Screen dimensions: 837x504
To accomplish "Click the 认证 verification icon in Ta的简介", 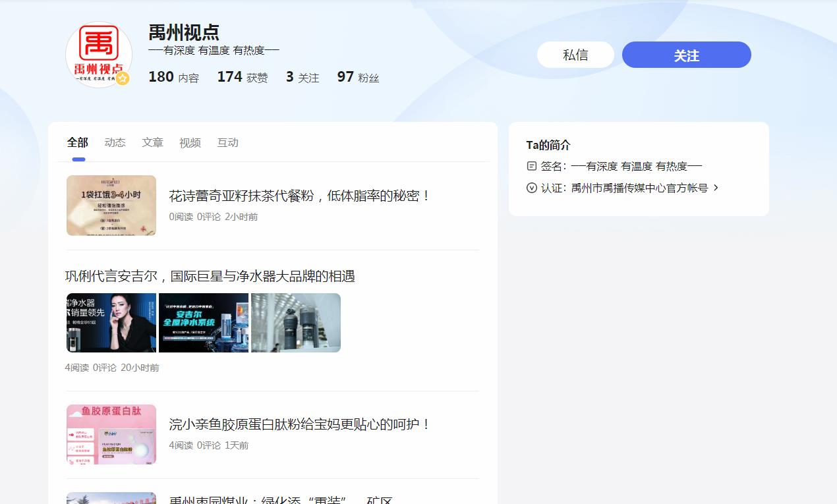I will click(x=532, y=188).
